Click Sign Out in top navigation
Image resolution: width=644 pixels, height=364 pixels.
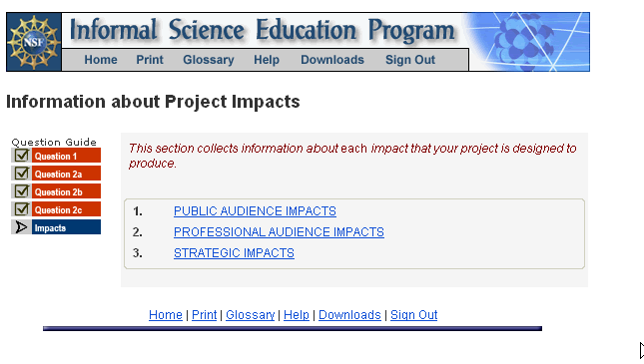click(410, 60)
